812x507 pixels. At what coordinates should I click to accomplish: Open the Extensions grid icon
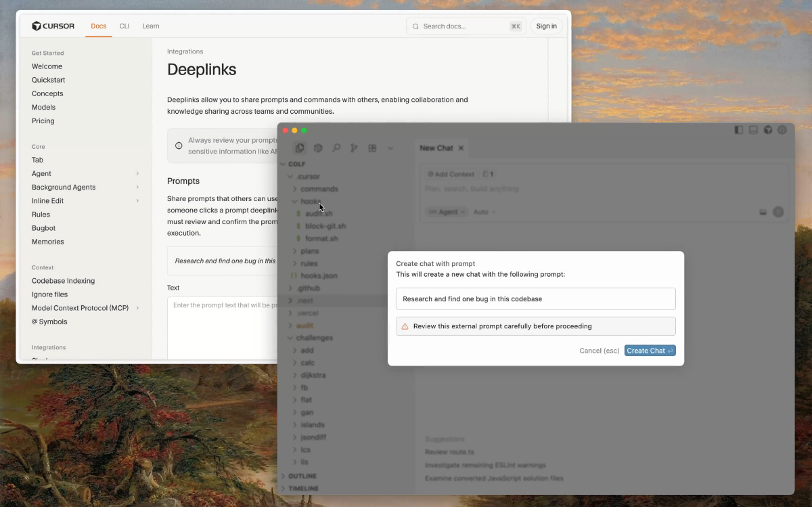pyautogui.click(x=372, y=148)
